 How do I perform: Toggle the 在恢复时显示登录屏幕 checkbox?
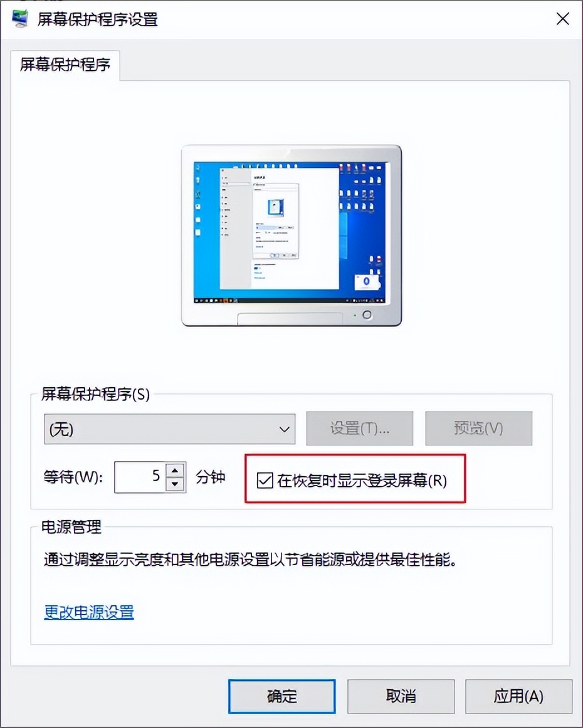tap(265, 481)
